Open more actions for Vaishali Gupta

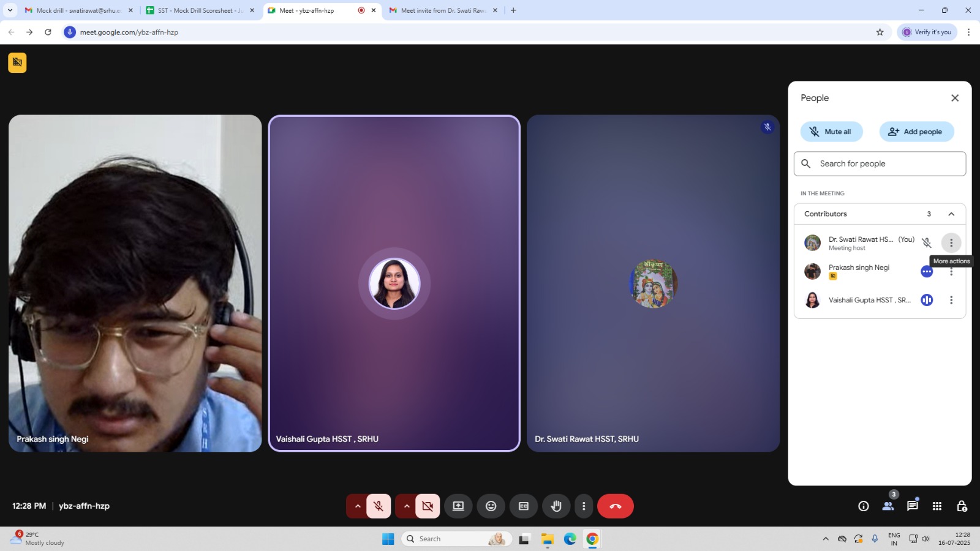951,300
